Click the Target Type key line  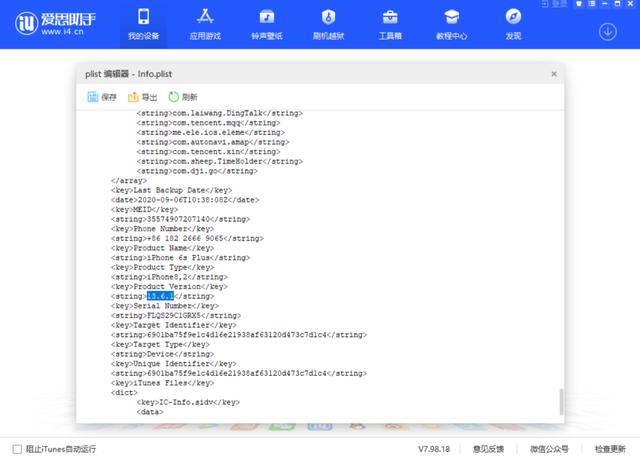[x=160, y=344]
